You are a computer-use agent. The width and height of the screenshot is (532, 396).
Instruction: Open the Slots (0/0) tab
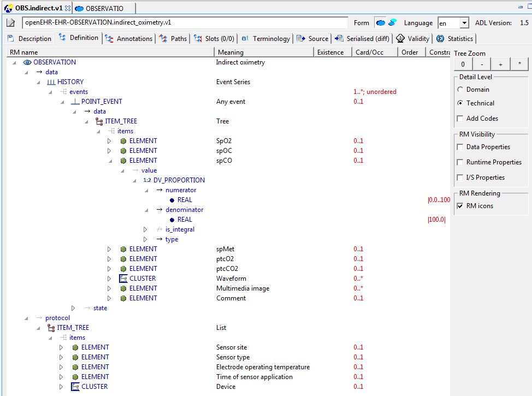[x=214, y=39]
